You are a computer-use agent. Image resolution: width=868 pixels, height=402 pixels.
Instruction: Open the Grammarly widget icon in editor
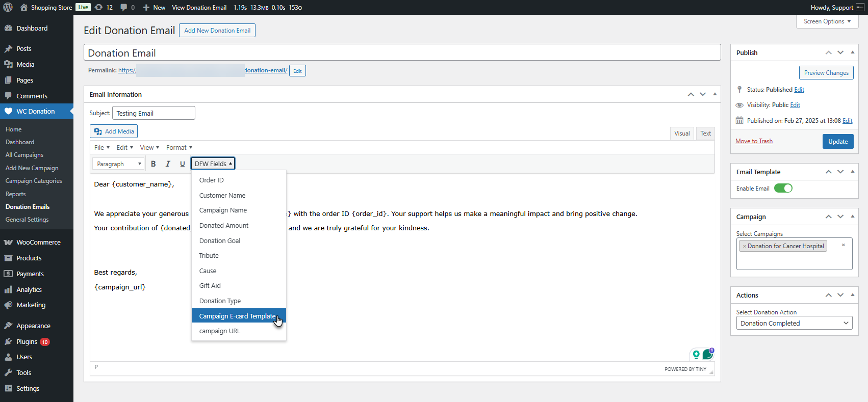[707, 354]
